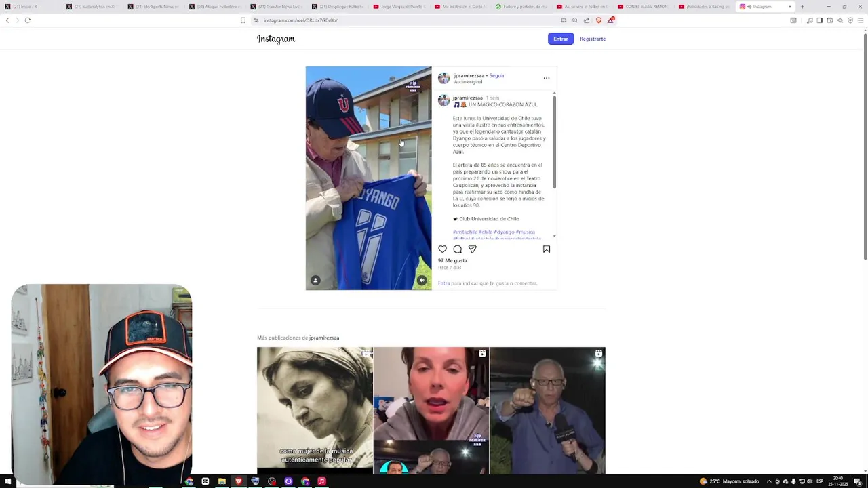The width and height of the screenshot is (868, 488).
Task: Click the Instagram logo
Action: 276,39
